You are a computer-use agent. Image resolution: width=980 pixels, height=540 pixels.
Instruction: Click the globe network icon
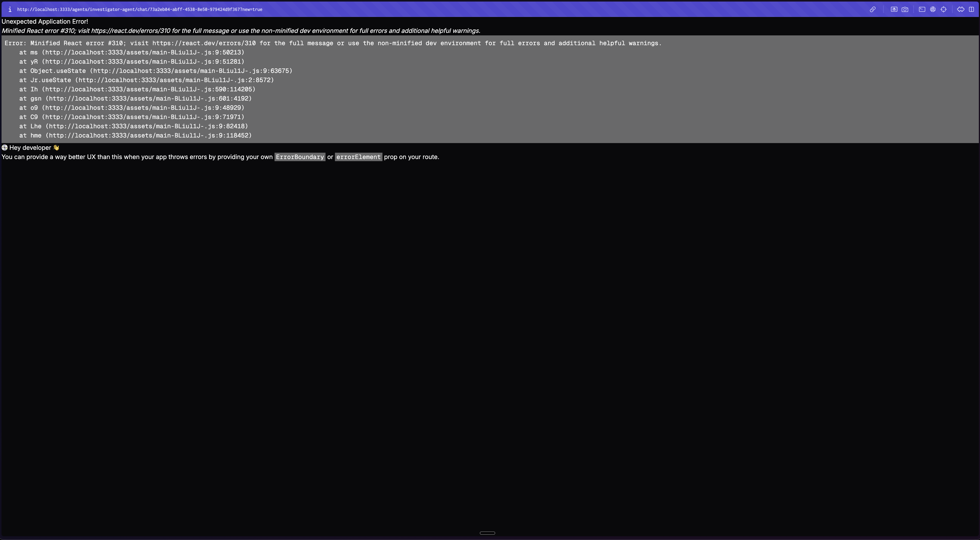click(933, 9)
